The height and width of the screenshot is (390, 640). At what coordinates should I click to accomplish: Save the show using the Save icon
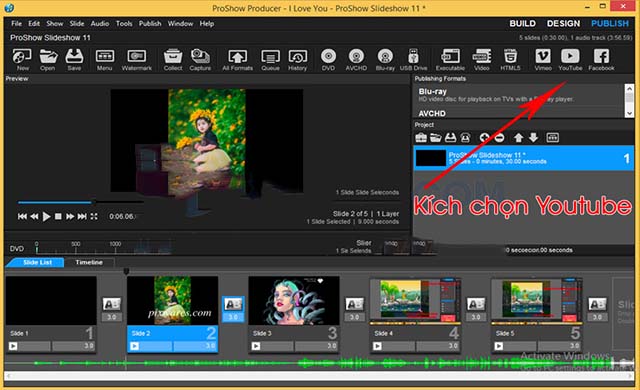(74, 60)
